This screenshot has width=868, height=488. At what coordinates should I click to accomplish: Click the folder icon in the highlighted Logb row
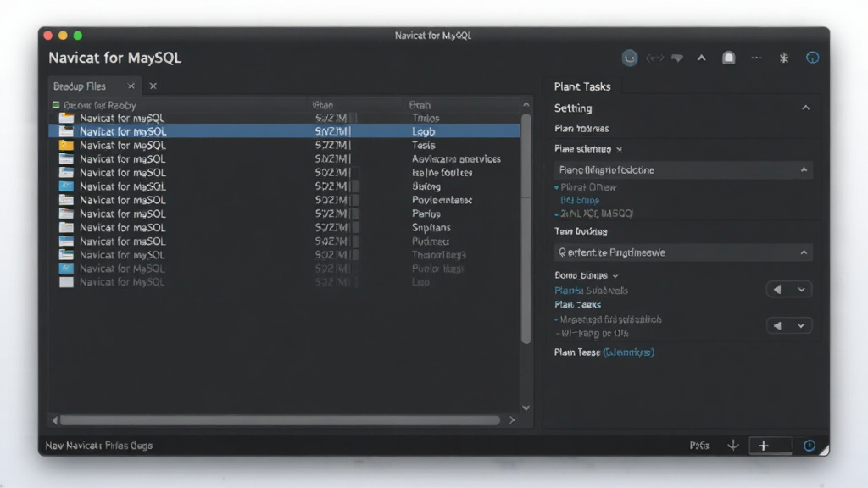pyautogui.click(x=66, y=131)
